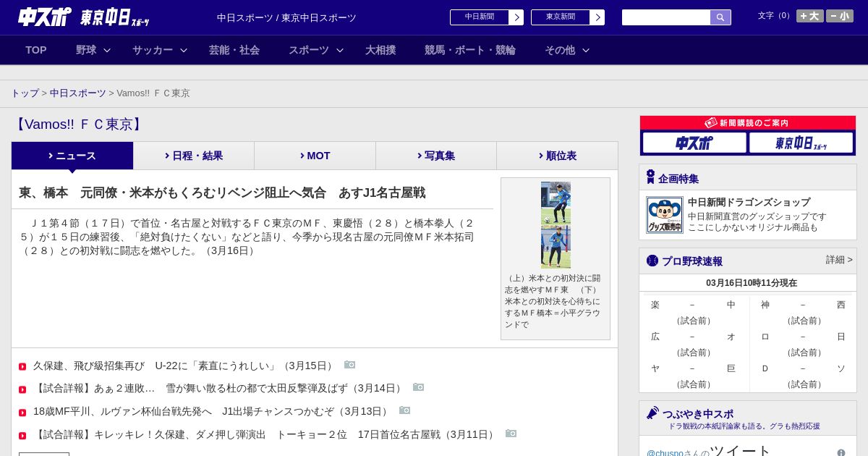This screenshot has width=868, height=456.
Task: Open the スポーツ navigation menu
Action: pyautogui.click(x=309, y=50)
